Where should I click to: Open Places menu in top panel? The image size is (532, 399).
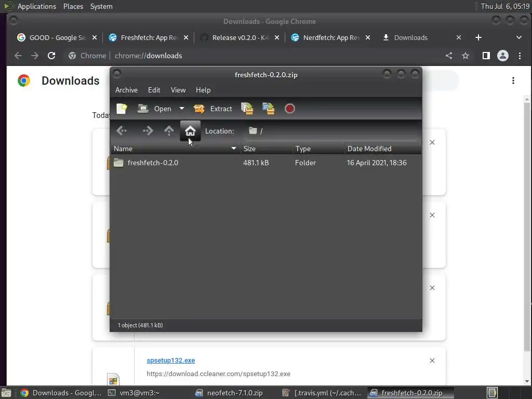click(x=73, y=6)
